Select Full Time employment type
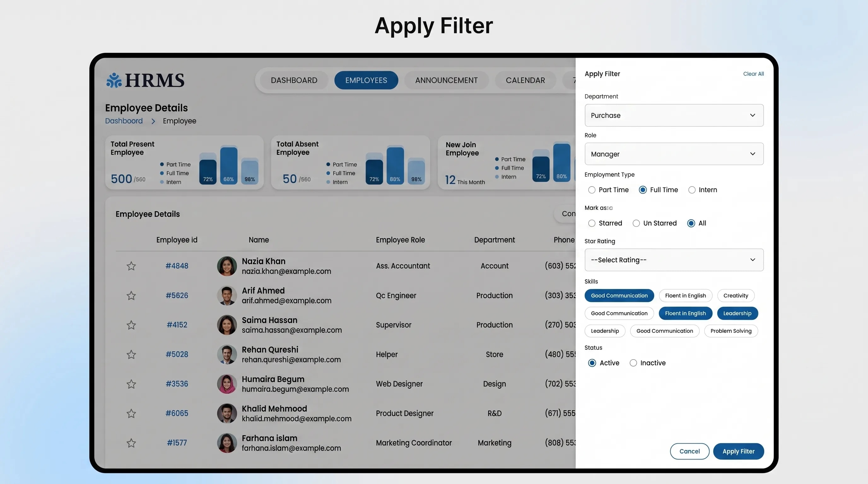868x484 pixels. coord(642,190)
